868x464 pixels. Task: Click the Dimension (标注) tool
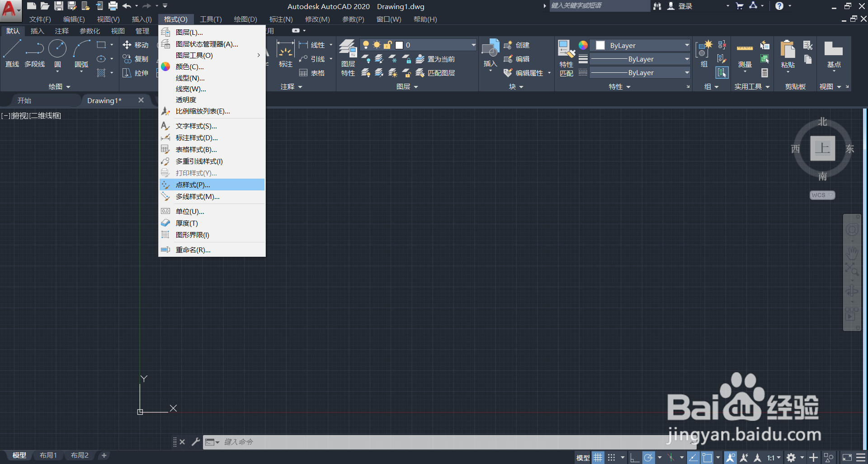tap(285, 53)
